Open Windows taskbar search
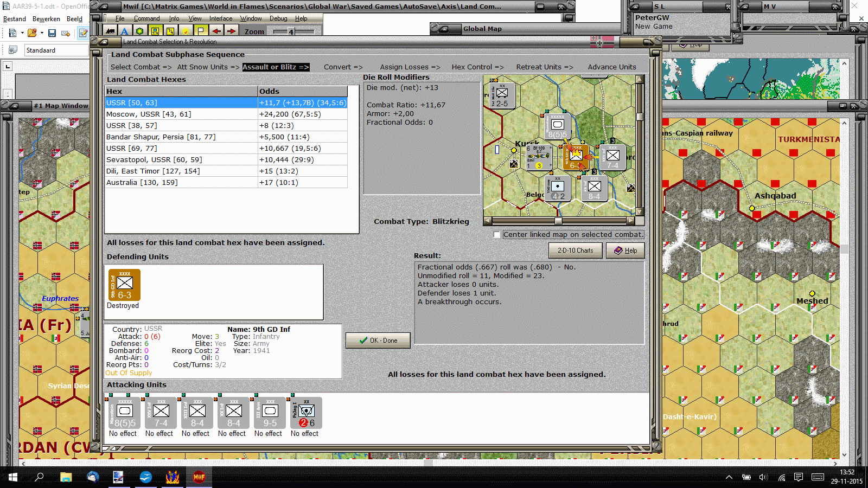The image size is (868, 488). tap(39, 477)
